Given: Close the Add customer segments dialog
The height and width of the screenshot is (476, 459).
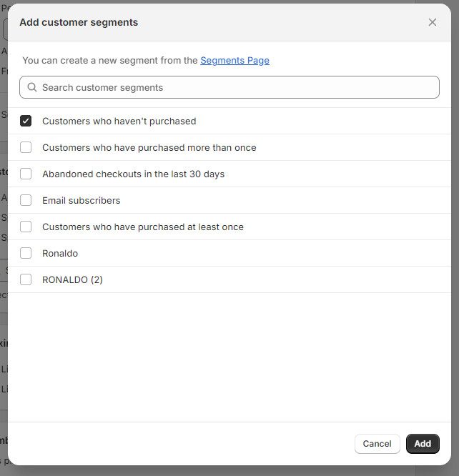Looking at the screenshot, I should (x=432, y=22).
